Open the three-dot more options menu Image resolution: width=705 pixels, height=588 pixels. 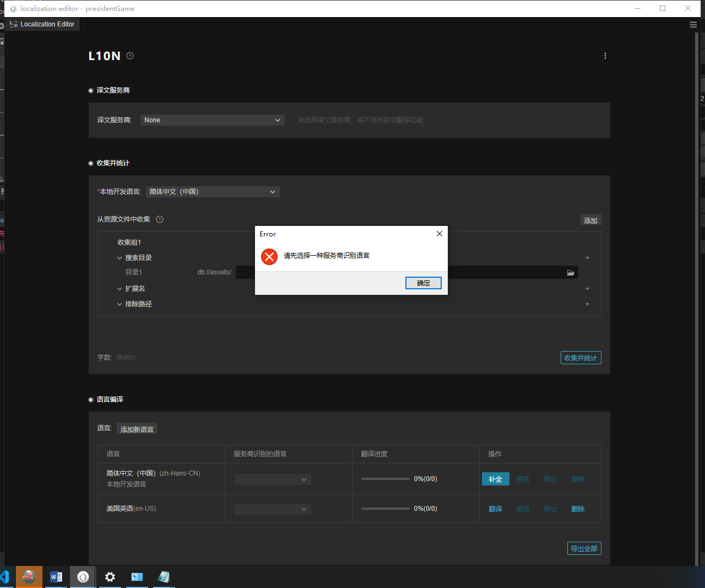[605, 56]
